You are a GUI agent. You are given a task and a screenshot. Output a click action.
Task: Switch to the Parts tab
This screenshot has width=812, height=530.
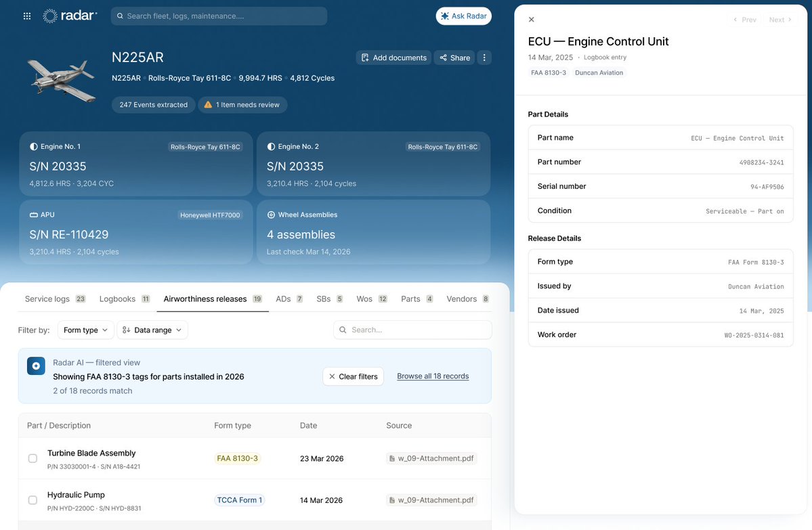tap(417, 299)
